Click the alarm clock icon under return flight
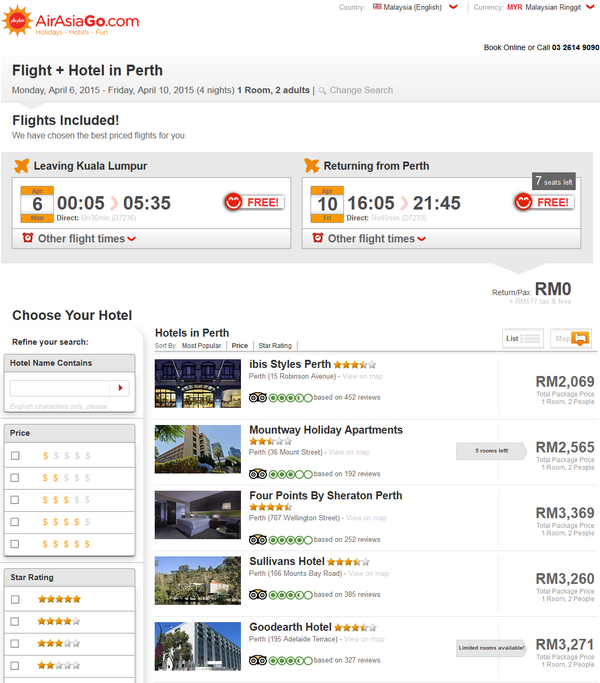This screenshot has height=683, width=600. tap(318, 238)
